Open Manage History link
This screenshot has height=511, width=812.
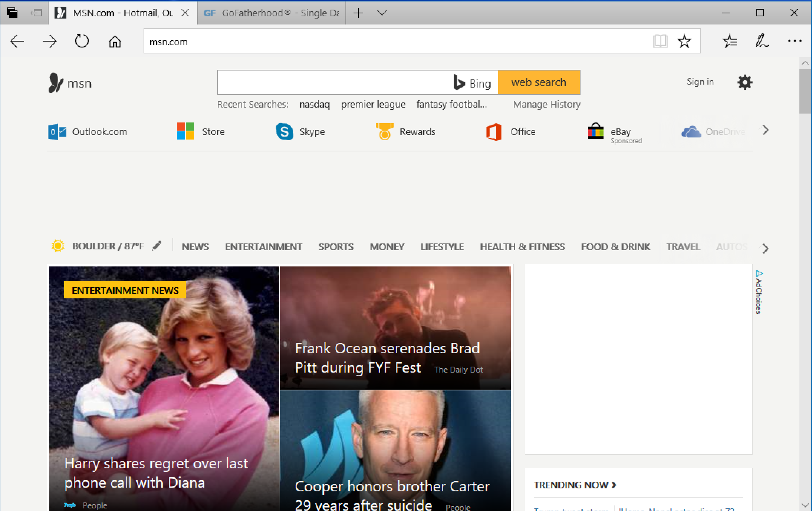546,104
